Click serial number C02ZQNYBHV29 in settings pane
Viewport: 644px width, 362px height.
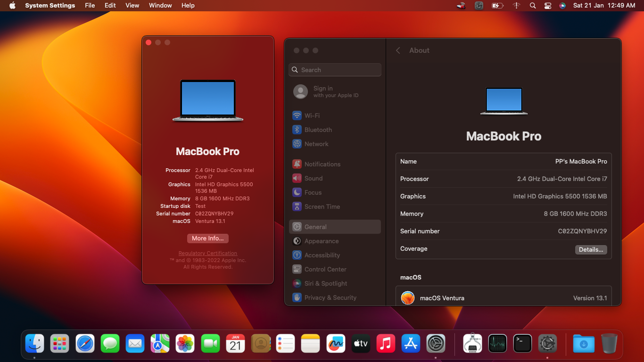point(582,231)
